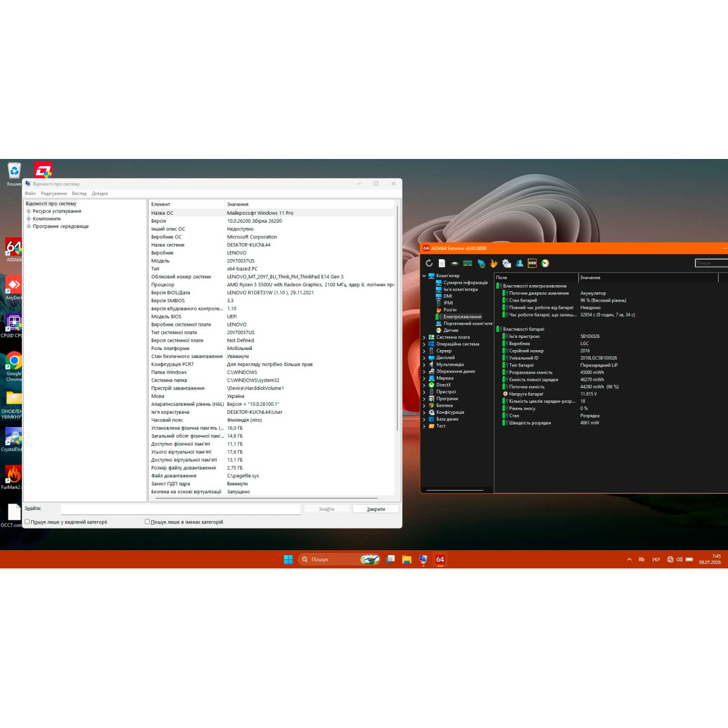Collapse the Комп'ютер node in AIDA64

pyautogui.click(x=424, y=275)
